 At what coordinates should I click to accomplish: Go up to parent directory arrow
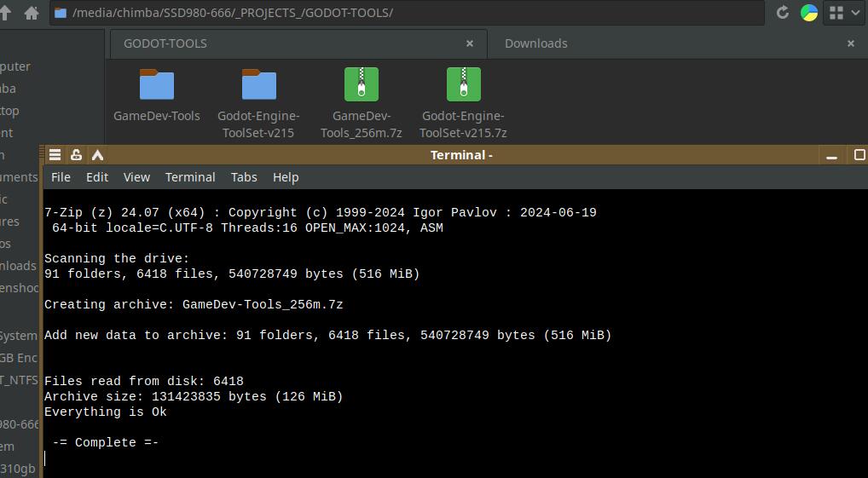tap(6, 13)
